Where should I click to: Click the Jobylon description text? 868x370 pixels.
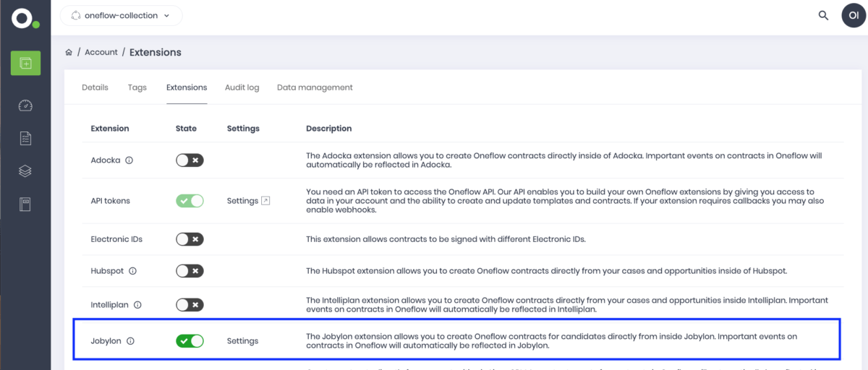551,341
